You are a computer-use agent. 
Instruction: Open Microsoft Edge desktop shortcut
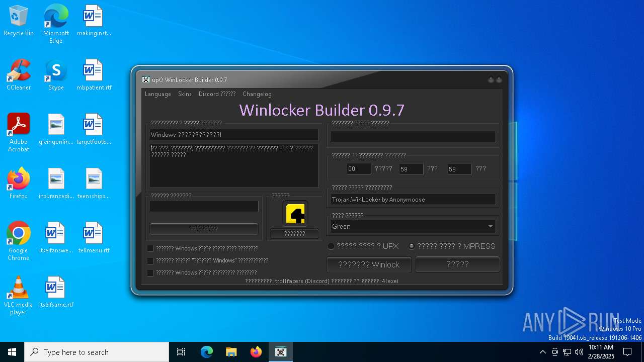point(56,24)
